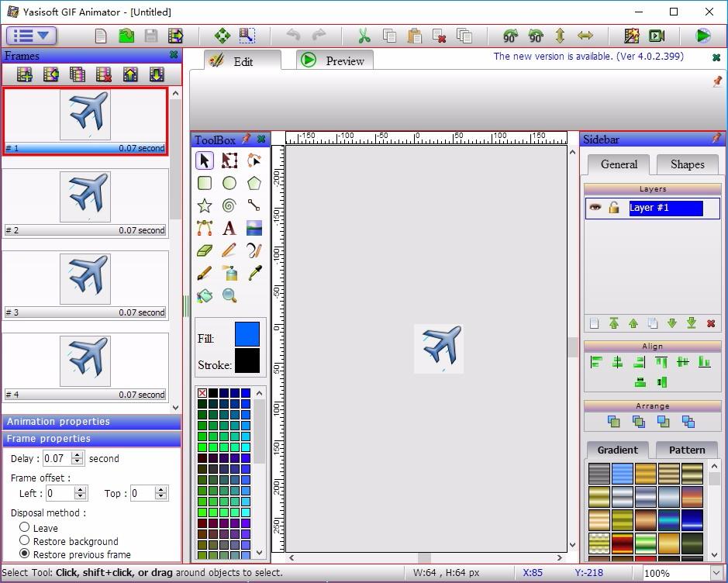The image size is (728, 583).
Task: Choose the Eraser tool
Action: [205, 250]
